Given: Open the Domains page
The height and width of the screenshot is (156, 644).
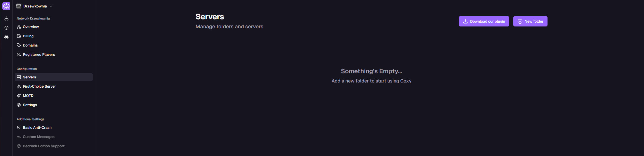Looking at the screenshot, I should [30, 45].
